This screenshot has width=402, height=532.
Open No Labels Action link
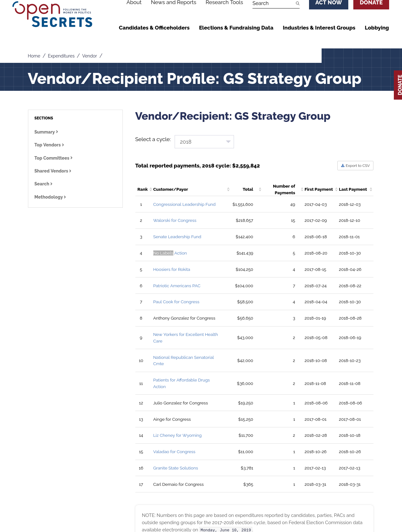tap(170, 253)
